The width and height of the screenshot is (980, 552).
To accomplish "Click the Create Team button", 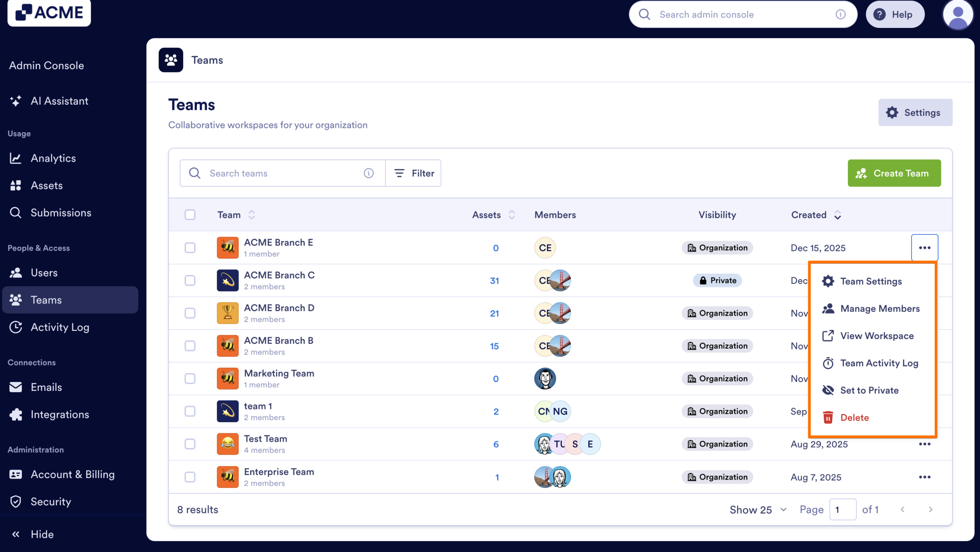I will (894, 173).
